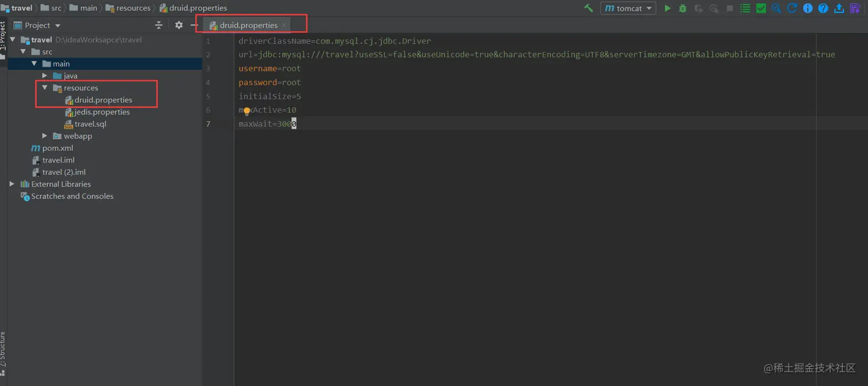Image resolution: width=868 pixels, height=386 pixels.
Task: Click the initialSize=5 line
Action: (x=270, y=96)
